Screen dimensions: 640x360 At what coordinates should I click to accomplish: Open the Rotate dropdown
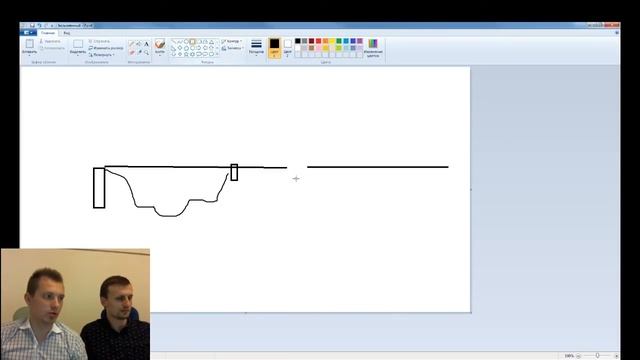tap(102, 55)
